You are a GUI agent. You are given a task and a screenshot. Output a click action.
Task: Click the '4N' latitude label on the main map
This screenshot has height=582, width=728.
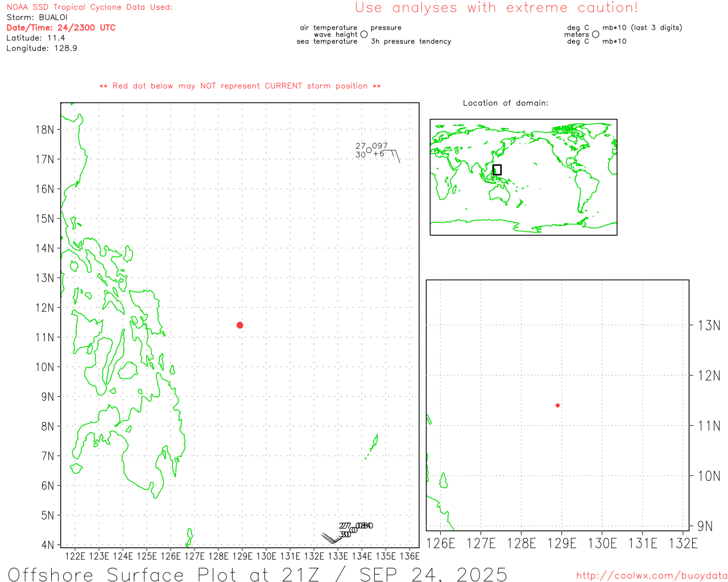(48, 545)
